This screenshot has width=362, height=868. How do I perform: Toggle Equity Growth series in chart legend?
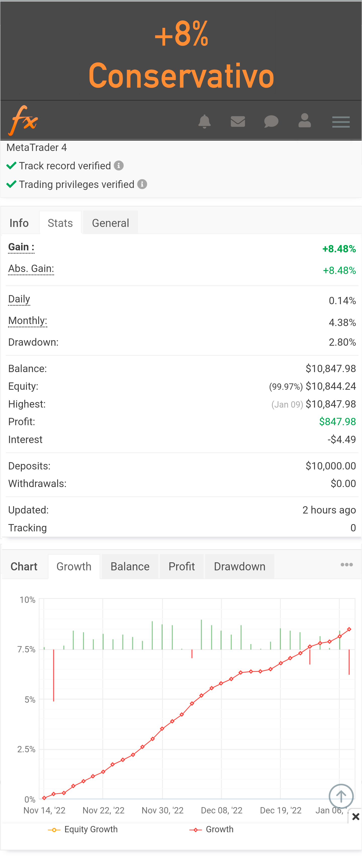coord(83,829)
